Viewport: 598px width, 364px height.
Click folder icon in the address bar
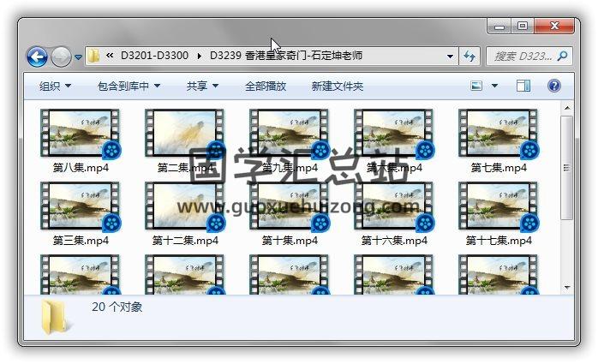click(93, 56)
